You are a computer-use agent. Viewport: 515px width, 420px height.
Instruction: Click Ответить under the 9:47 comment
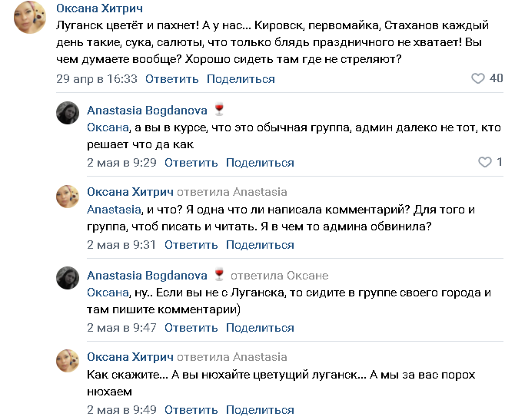pos(191,328)
